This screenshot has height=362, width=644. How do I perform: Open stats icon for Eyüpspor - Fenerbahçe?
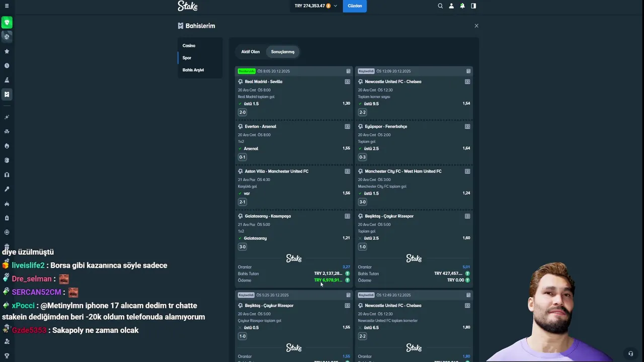pos(467,127)
